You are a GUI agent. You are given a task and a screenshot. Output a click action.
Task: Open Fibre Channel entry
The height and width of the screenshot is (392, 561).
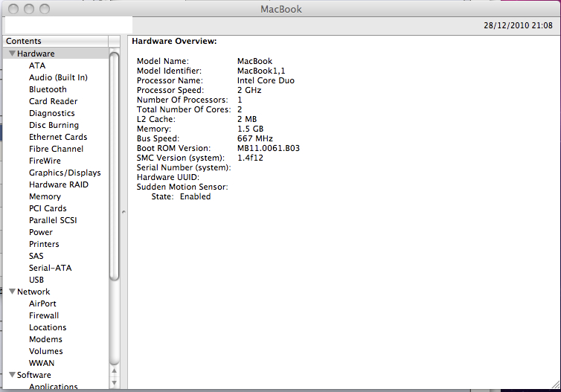(x=56, y=149)
